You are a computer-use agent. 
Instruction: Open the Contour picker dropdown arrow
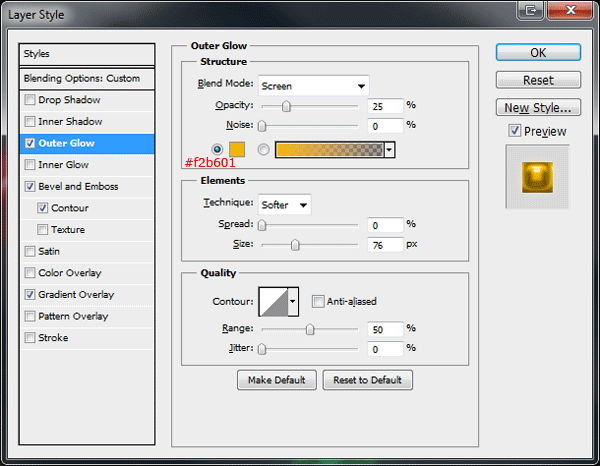coord(293,301)
